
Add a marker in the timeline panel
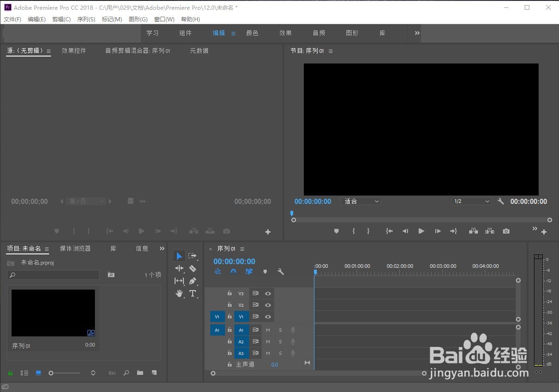(x=265, y=272)
